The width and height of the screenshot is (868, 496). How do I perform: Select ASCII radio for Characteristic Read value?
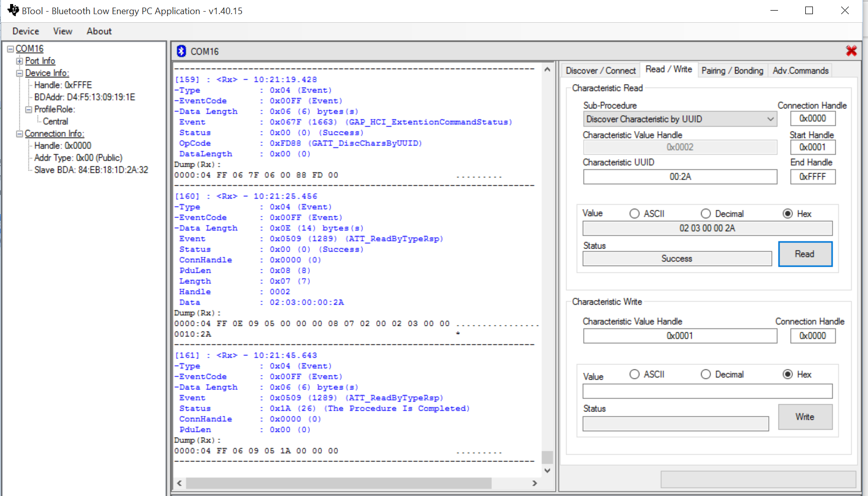pos(634,214)
